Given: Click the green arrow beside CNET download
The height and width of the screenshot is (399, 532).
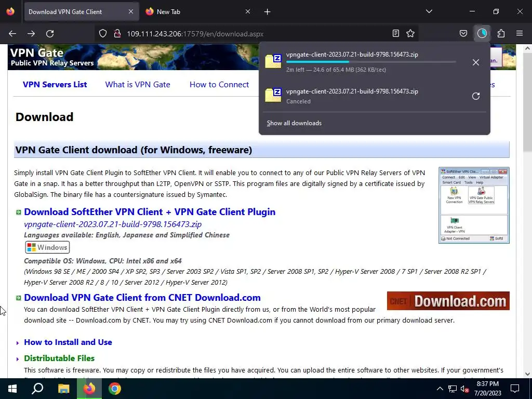Looking at the screenshot, I should click(x=19, y=298).
